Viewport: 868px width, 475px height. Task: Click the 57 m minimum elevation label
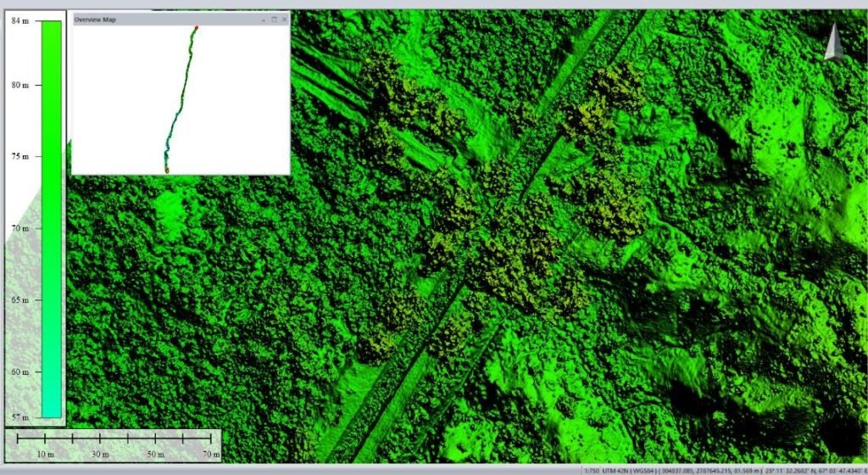pos(20,417)
